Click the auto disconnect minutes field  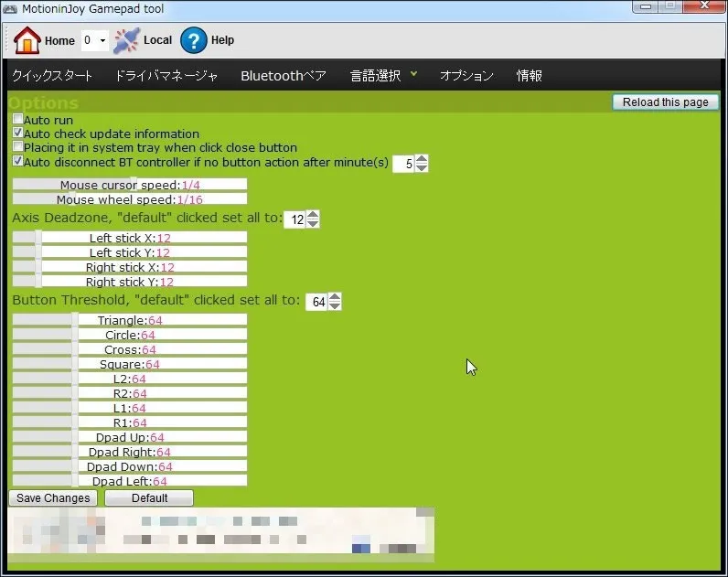coord(403,164)
